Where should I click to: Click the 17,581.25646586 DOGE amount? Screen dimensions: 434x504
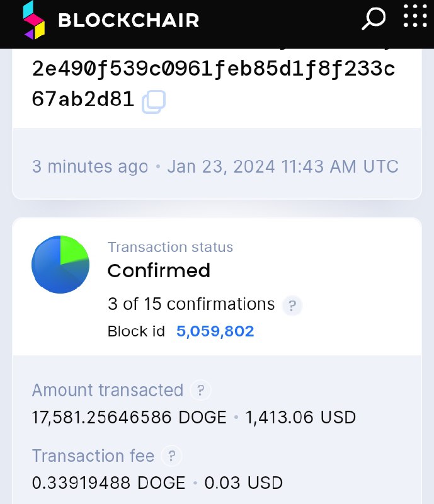tap(129, 417)
